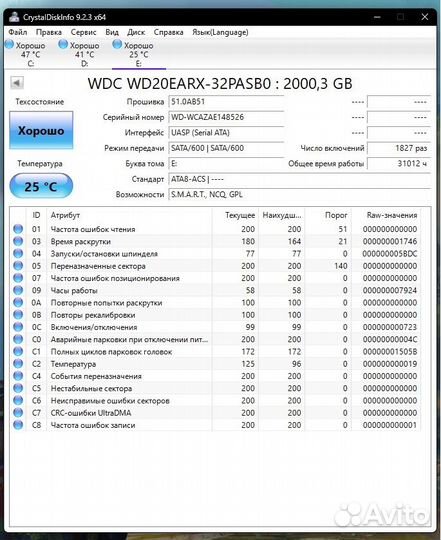This screenshot has width=441, height=540.
Task: Click status icon of attribute 0B
Action: pos(18,315)
